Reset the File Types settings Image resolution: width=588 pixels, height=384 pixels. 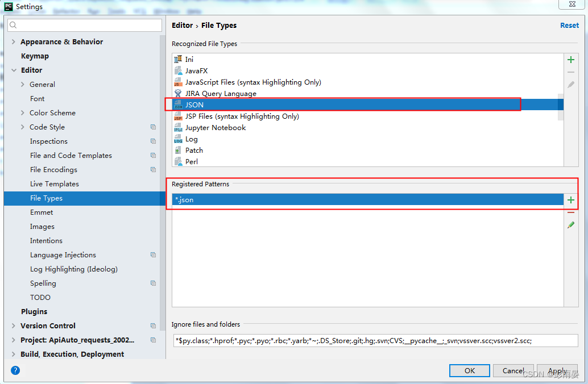[x=569, y=25]
